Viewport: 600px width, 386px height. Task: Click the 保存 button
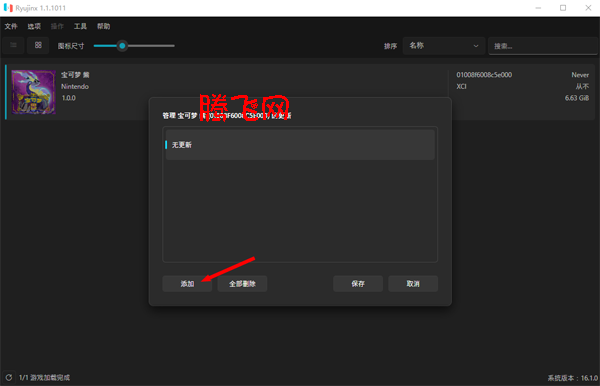point(358,283)
